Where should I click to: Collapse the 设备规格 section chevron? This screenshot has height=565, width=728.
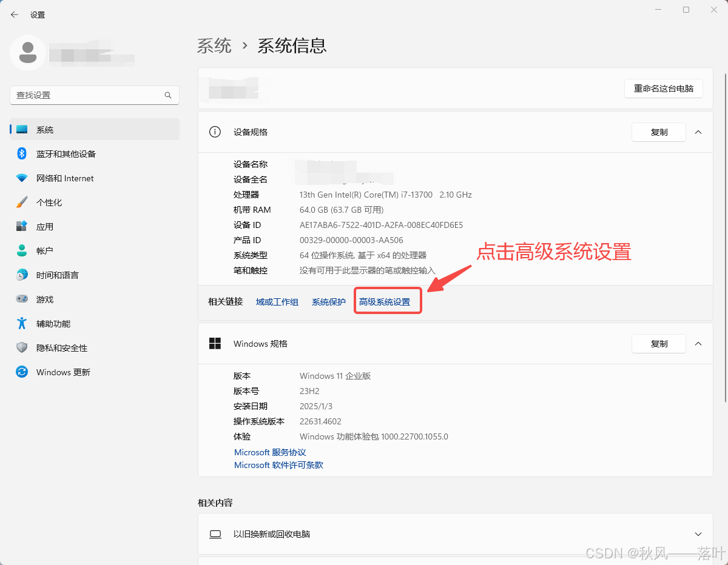point(698,132)
